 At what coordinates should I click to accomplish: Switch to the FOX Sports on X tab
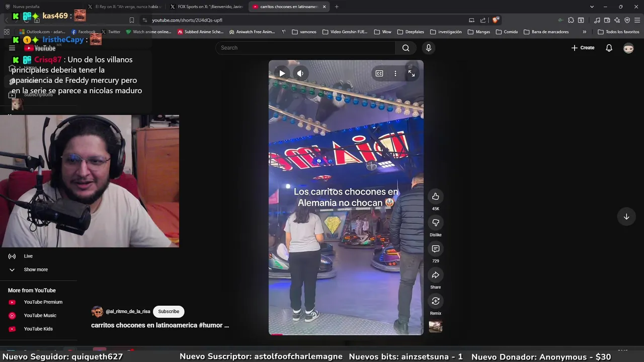tap(206, 7)
